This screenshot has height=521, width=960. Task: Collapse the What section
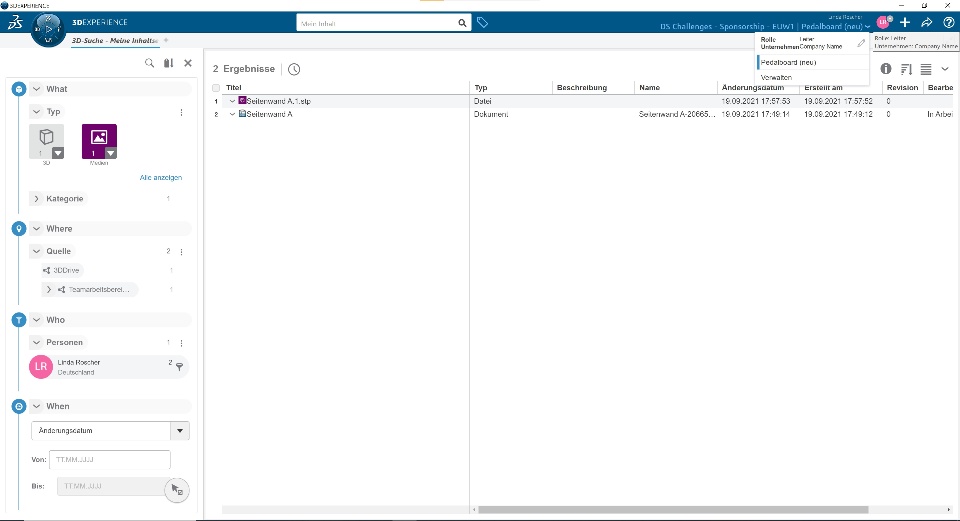(36, 89)
